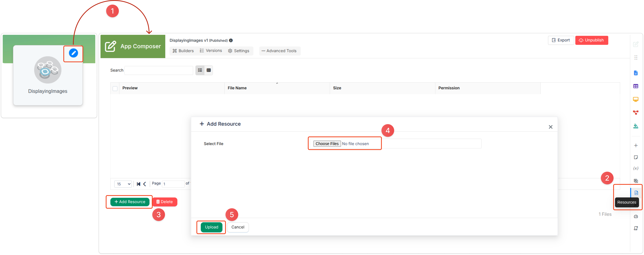
Task: Click the Export button
Action: coord(561,40)
